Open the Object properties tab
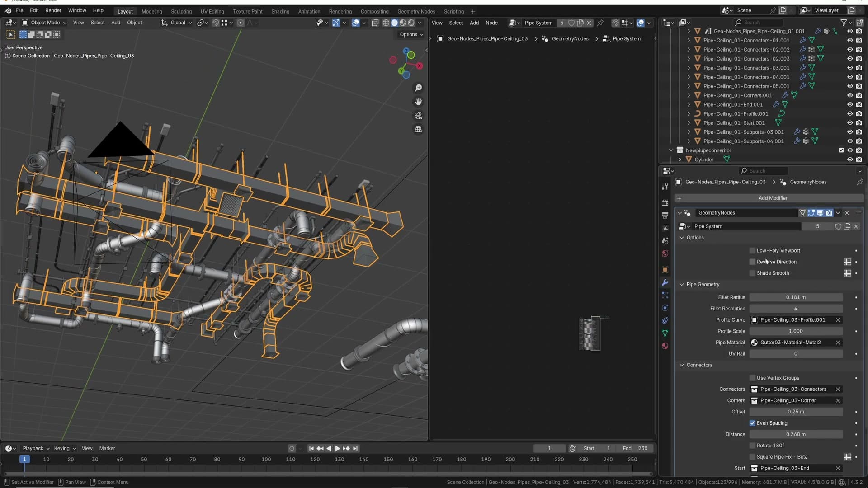Image resolution: width=868 pixels, height=488 pixels. tap(665, 269)
